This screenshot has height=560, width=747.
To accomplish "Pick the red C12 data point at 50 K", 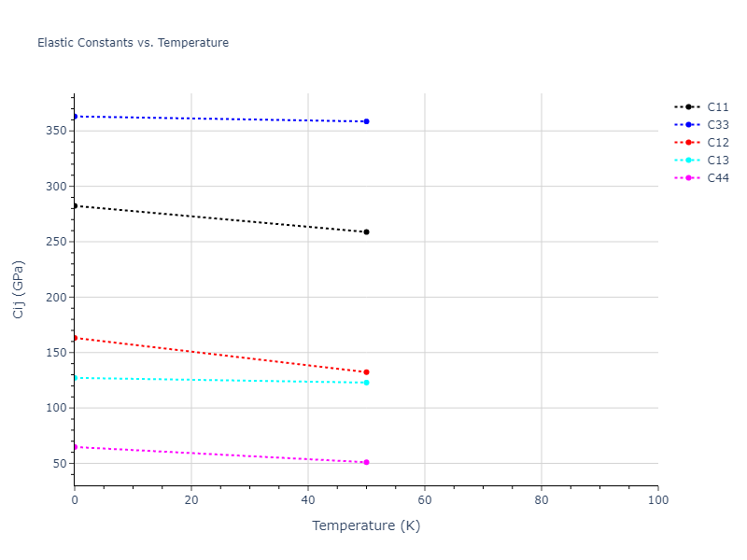I will (366, 372).
